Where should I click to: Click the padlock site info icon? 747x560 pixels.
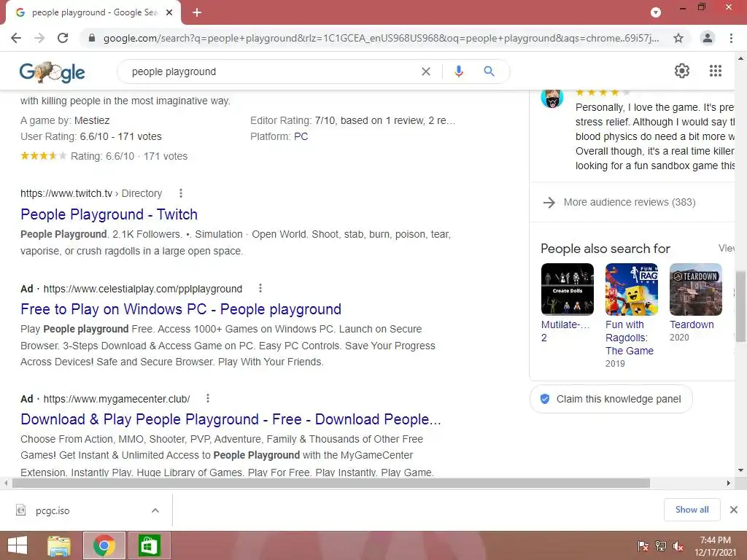(x=92, y=38)
